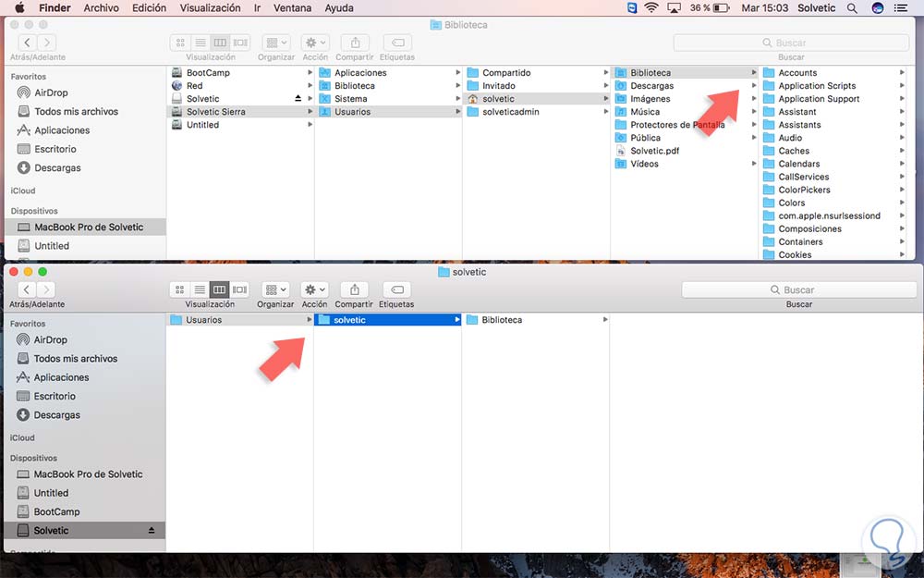
Task: Expand Vídeos folder arrow
Action: pos(754,164)
